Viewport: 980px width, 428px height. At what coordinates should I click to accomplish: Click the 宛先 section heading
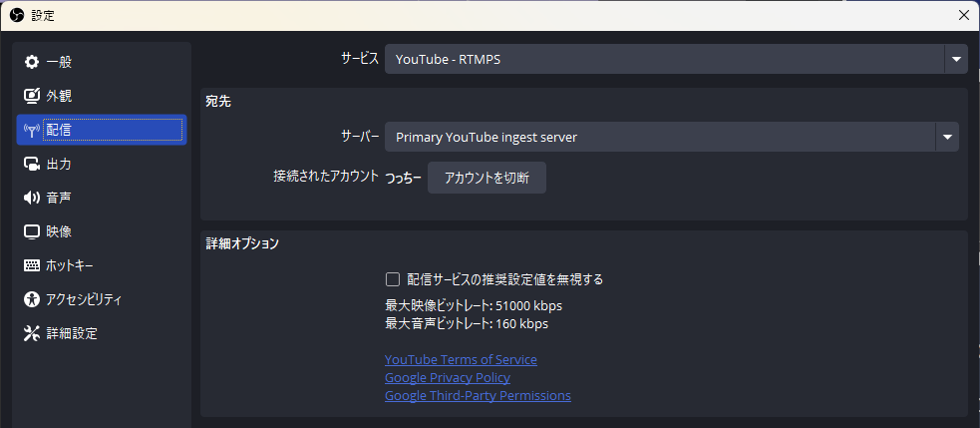coord(218,102)
